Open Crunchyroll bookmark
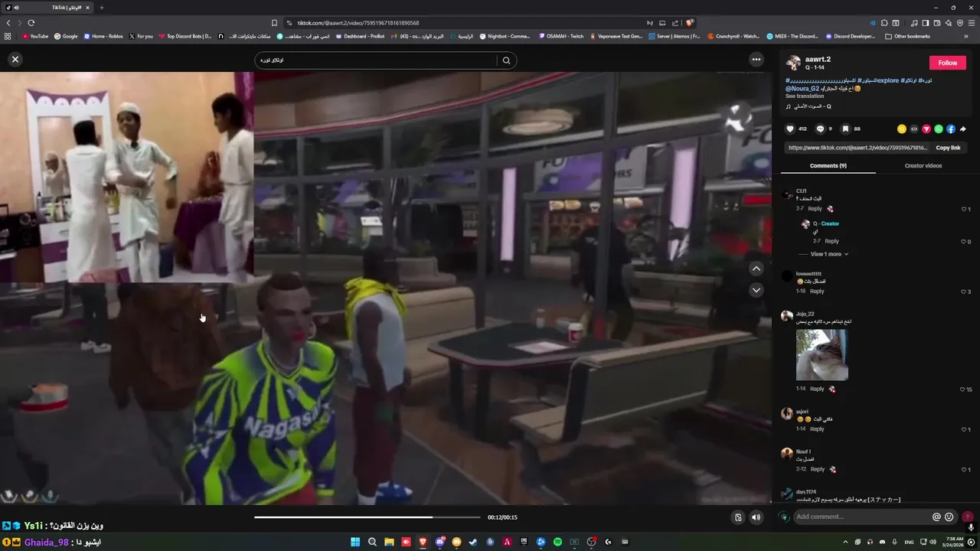The height and width of the screenshot is (551, 980). 733,36
